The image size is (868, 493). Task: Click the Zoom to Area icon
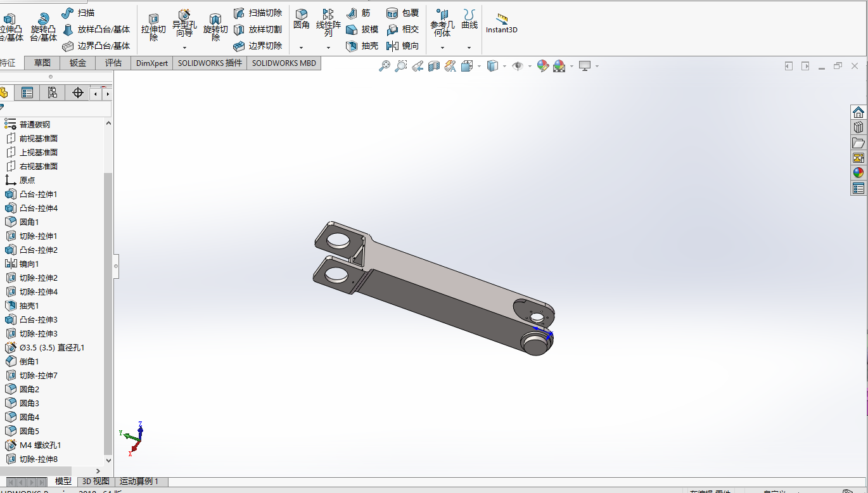(400, 66)
